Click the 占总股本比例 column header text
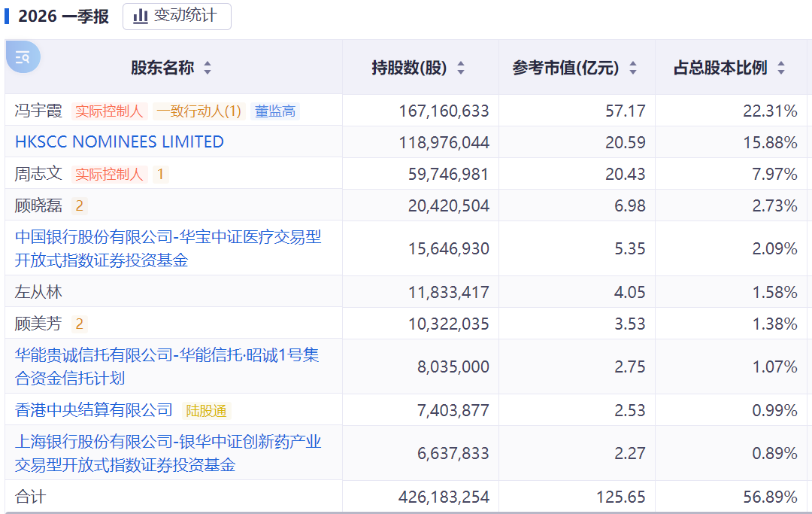 point(720,68)
